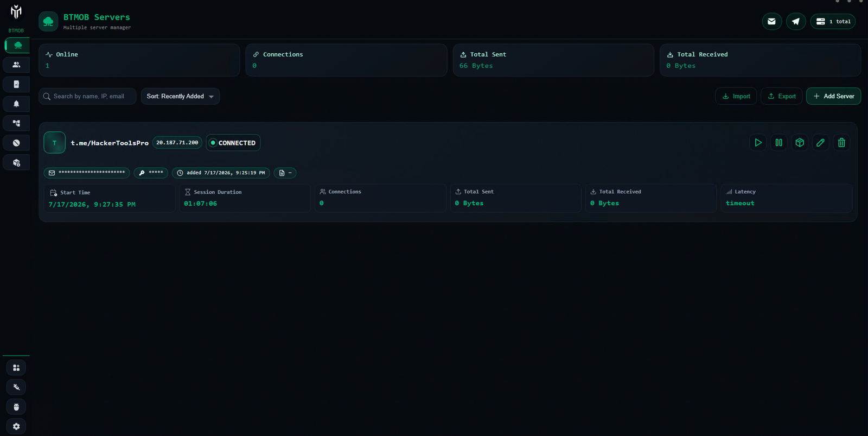868x436 pixels.
Task: Click the notes document chip with dash
Action: pos(285,173)
